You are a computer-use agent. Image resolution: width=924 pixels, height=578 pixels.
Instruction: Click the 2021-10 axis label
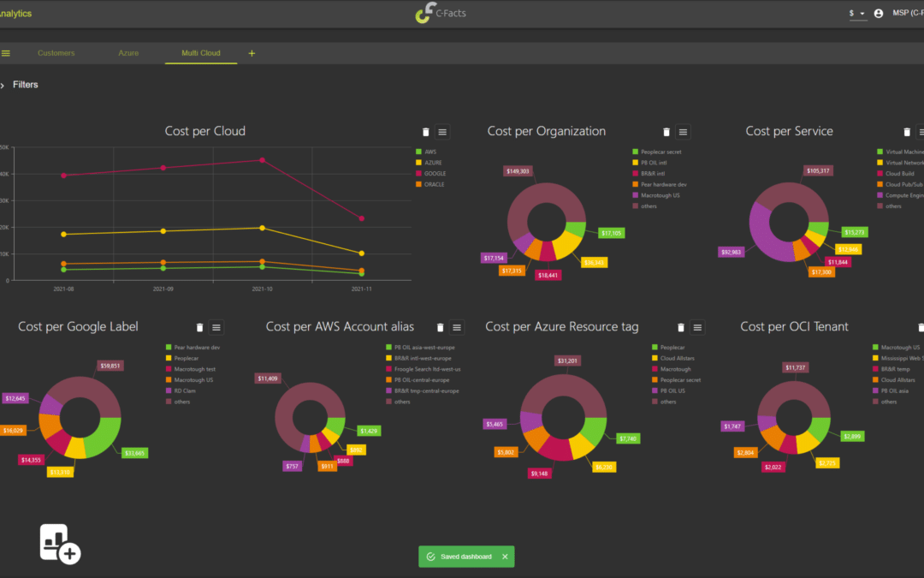(x=263, y=289)
